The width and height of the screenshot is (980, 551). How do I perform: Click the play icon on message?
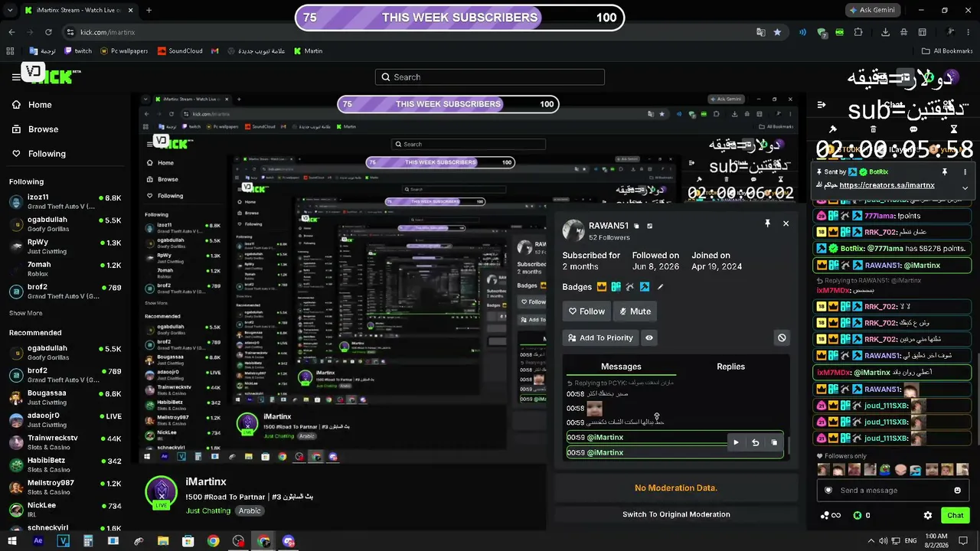coord(736,442)
